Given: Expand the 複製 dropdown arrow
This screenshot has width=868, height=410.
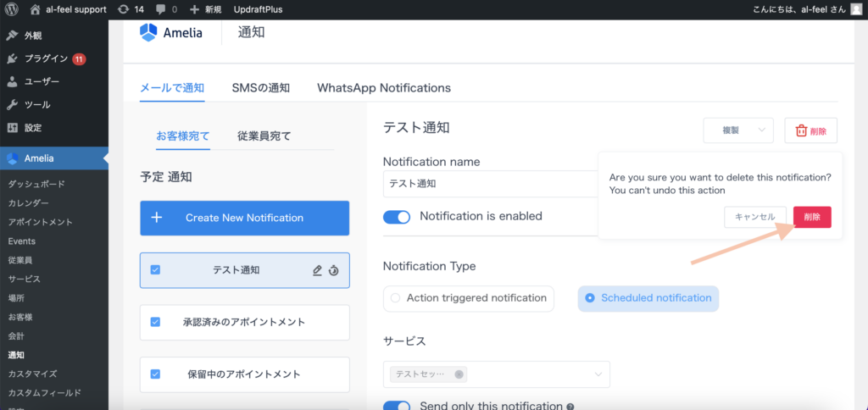Looking at the screenshot, I should point(761,130).
